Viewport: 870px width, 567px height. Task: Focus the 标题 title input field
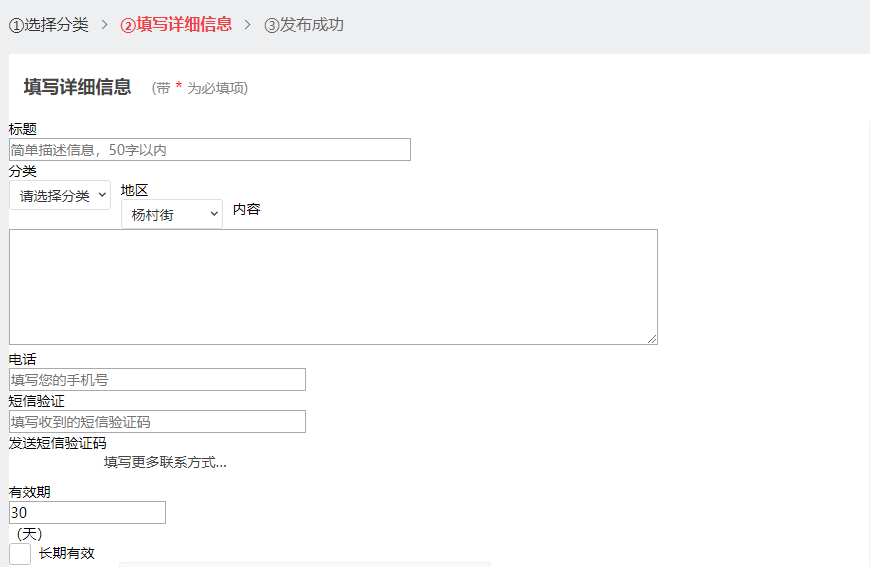[210, 150]
